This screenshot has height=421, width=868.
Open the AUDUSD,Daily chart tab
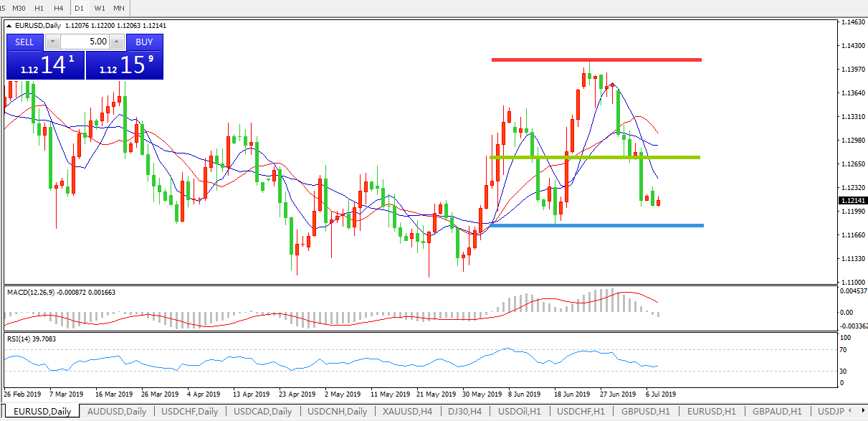[x=116, y=412]
